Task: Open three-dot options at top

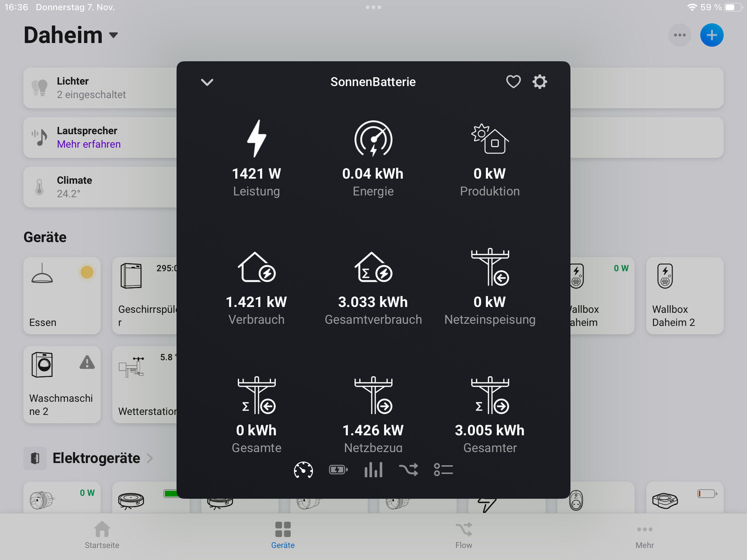Action: click(679, 35)
